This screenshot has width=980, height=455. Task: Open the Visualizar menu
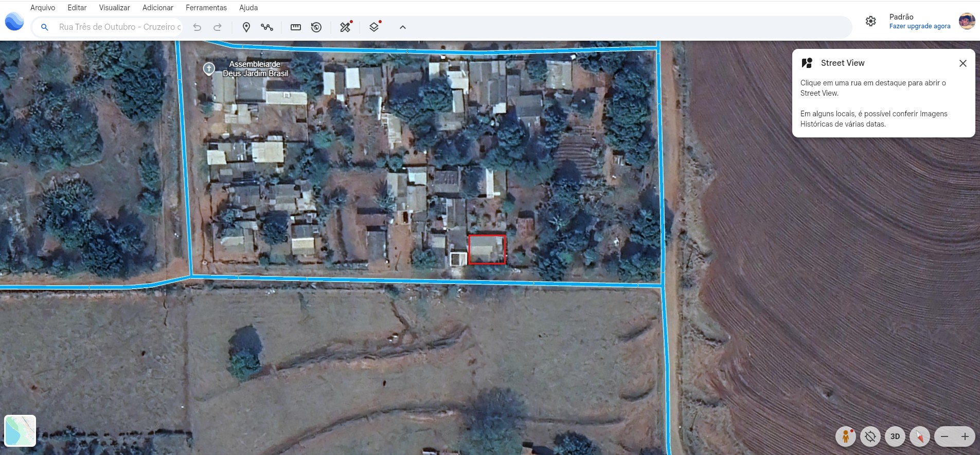pos(114,8)
